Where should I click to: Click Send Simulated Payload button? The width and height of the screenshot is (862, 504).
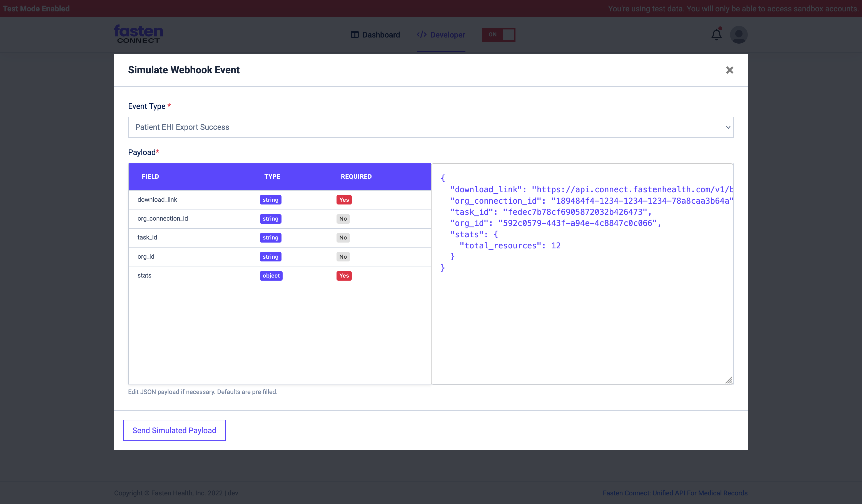174,430
